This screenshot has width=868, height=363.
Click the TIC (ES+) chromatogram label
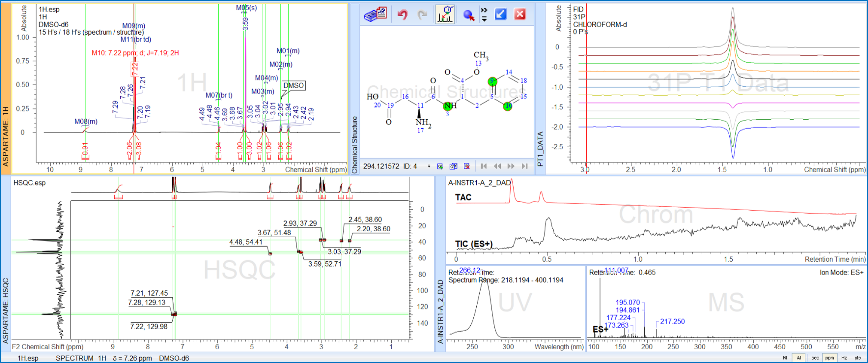pos(474,244)
